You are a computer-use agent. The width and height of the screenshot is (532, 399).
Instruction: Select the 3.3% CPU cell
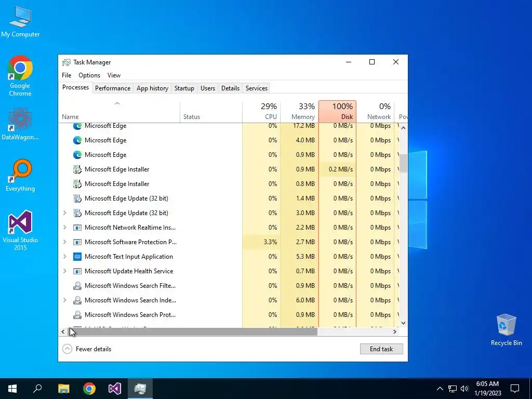coord(261,242)
